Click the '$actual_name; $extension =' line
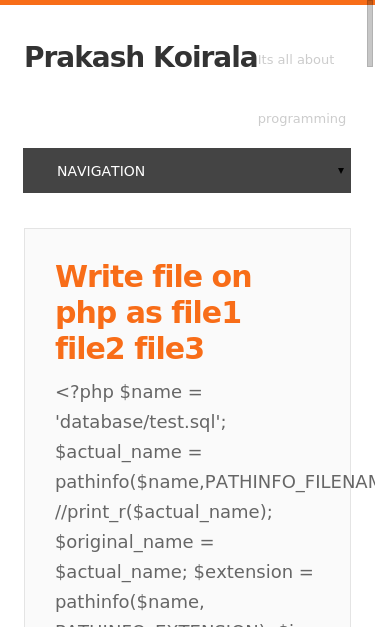Image resolution: width=375 pixels, height=627 pixels. click(x=184, y=572)
